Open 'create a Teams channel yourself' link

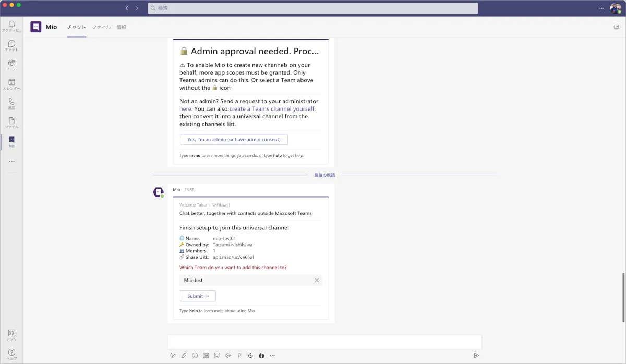272,109
